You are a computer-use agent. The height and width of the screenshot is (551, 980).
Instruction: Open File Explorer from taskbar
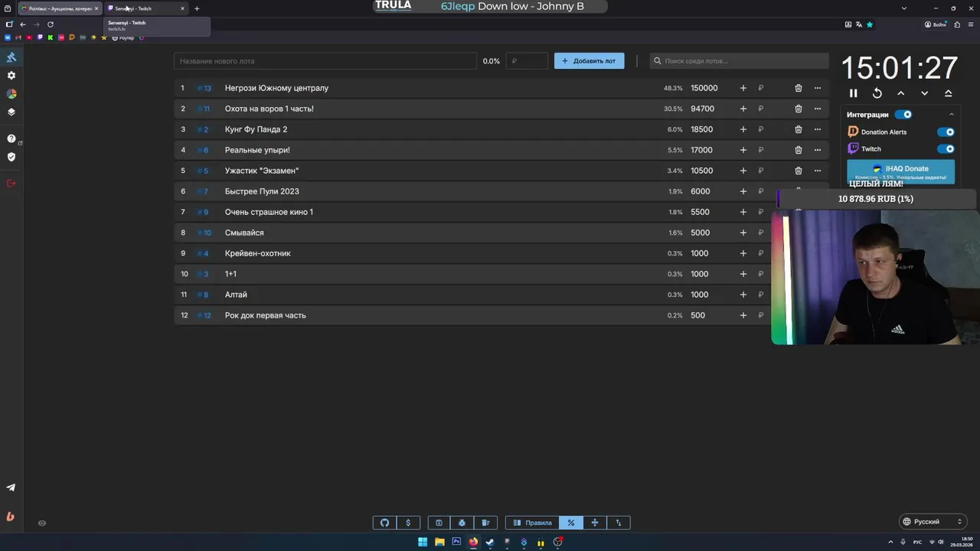pyautogui.click(x=439, y=542)
